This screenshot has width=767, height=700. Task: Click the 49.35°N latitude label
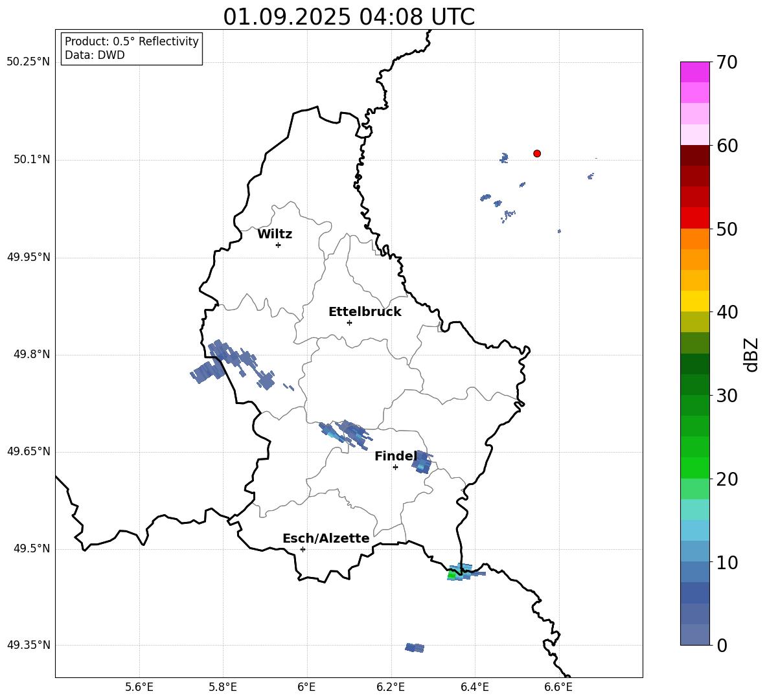(29, 645)
